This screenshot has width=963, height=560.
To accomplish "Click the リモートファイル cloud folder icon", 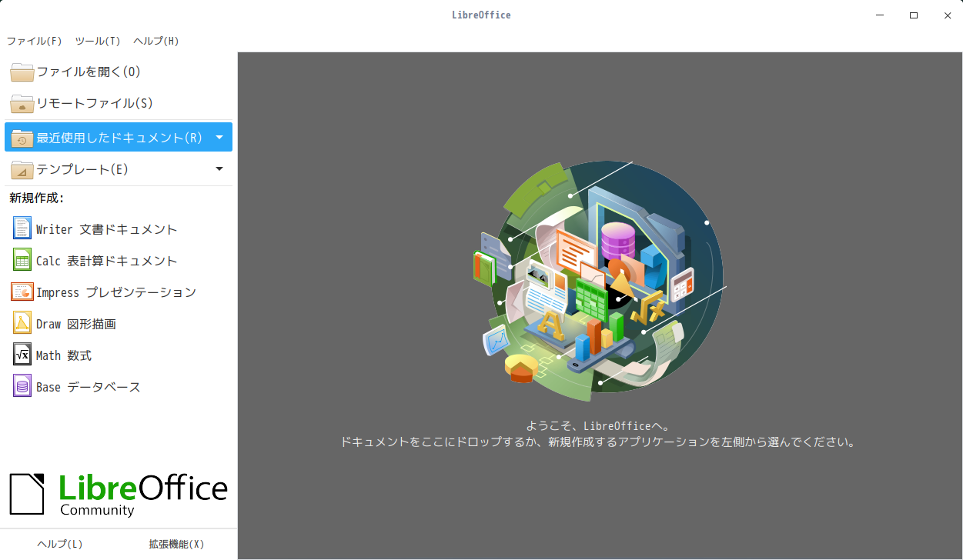I will point(22,103).
